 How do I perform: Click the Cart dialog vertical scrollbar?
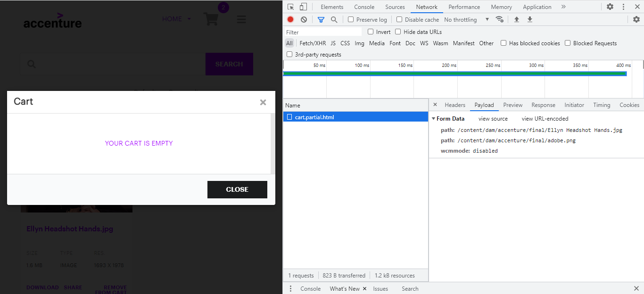[272, 144]
